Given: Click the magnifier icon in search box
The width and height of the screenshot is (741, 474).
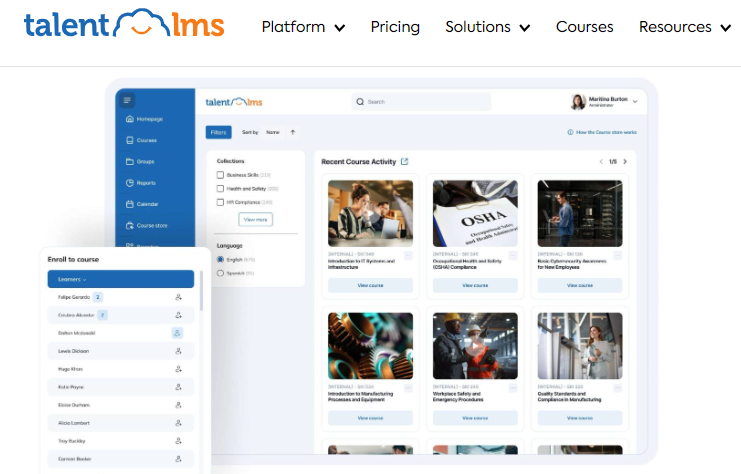Looking at the screenshot, I should click(360, 102).
